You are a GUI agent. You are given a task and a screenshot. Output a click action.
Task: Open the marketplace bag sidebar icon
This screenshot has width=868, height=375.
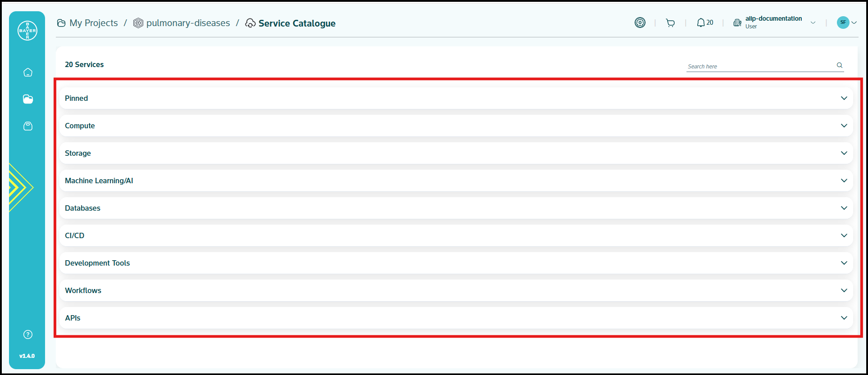click(x=28, y=126)
